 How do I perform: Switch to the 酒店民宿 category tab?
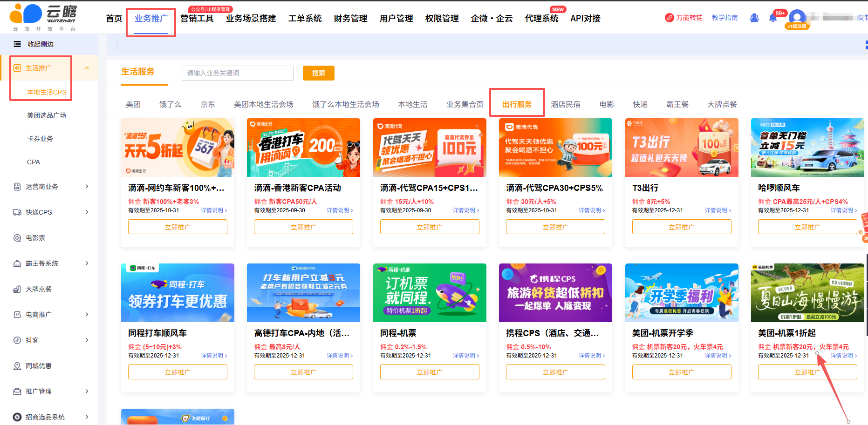(x=566, y=104)
